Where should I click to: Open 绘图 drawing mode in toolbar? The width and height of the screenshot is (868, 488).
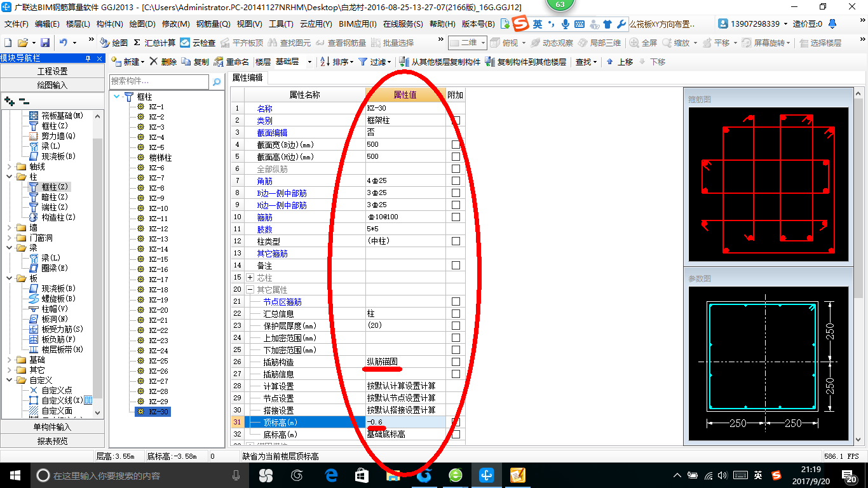pyautogui.click(x=114, y=43)
